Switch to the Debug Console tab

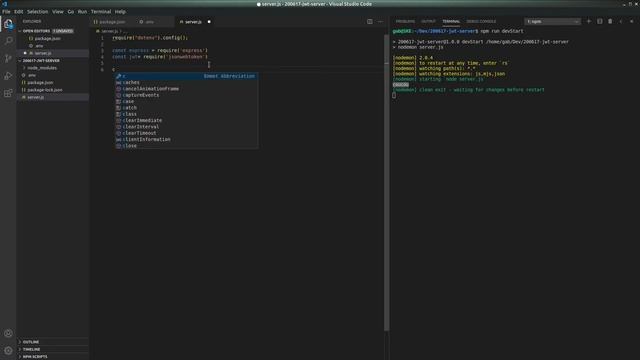481,21
